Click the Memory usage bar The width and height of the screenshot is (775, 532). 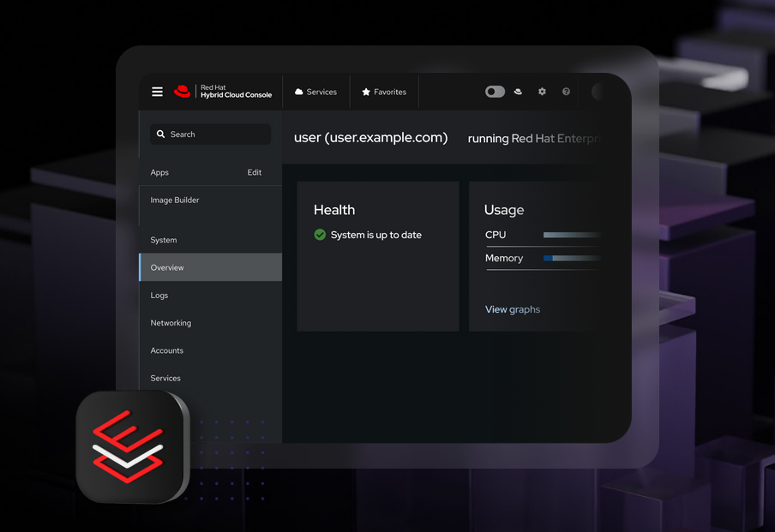(x=572, y=258)
